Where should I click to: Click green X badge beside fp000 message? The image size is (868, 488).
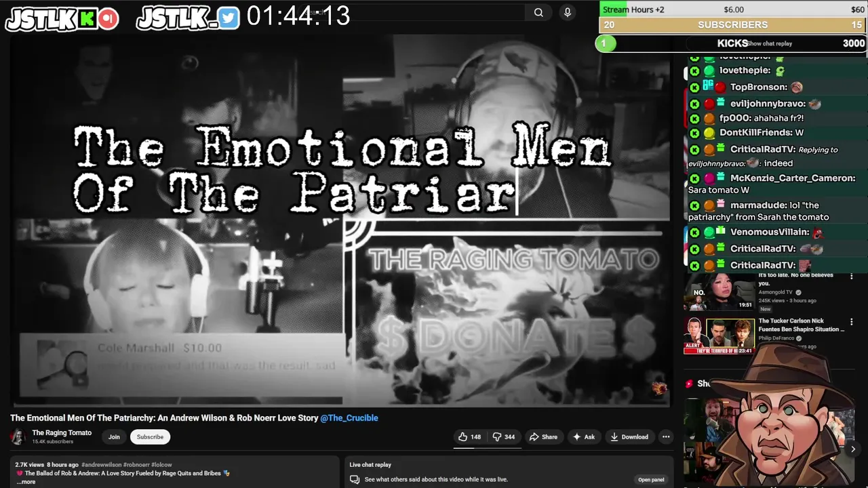click(694, 119)
